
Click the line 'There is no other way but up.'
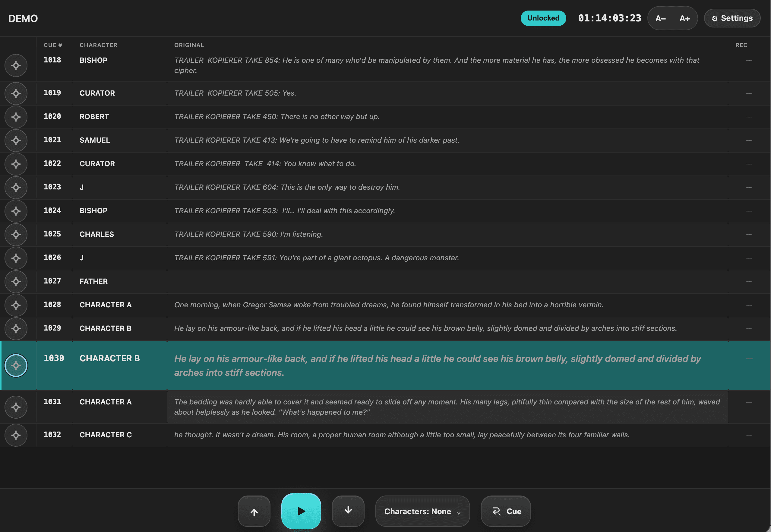tap(330, 117)
